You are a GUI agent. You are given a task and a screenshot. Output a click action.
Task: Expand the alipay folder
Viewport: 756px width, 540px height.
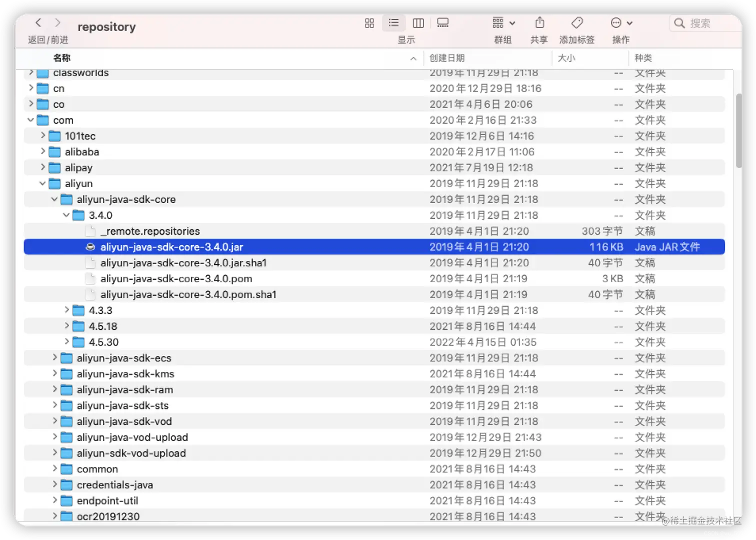click(x=43, y=168)
